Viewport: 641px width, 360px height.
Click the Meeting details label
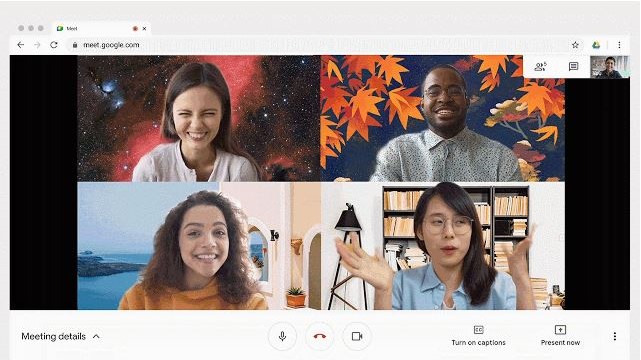click(x=54, y=336)
